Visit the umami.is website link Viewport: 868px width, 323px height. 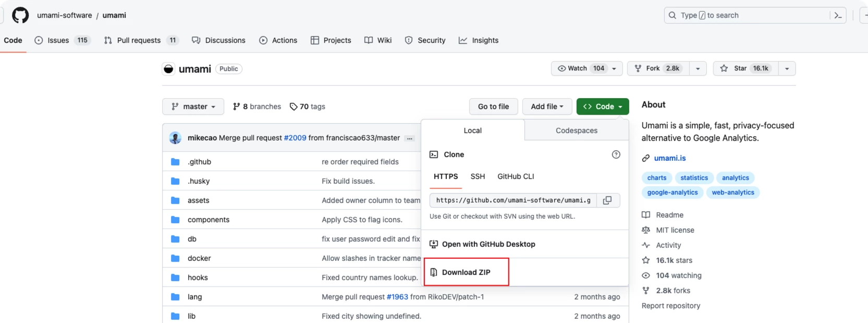[669, 158]
